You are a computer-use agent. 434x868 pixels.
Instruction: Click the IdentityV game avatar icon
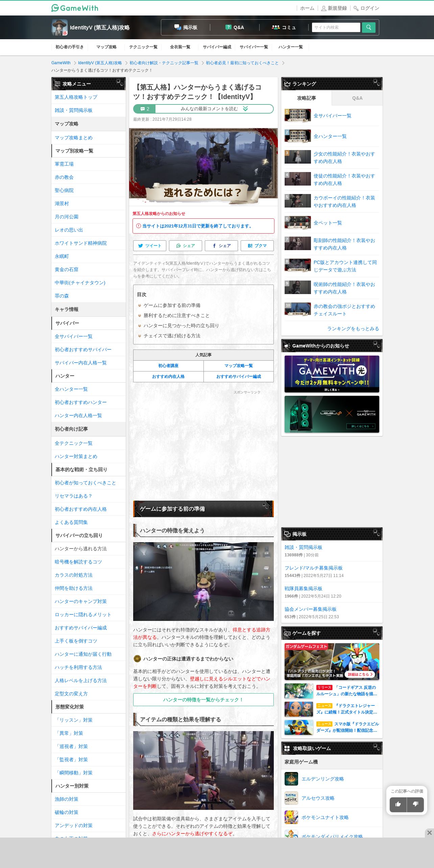coord(59,27)
